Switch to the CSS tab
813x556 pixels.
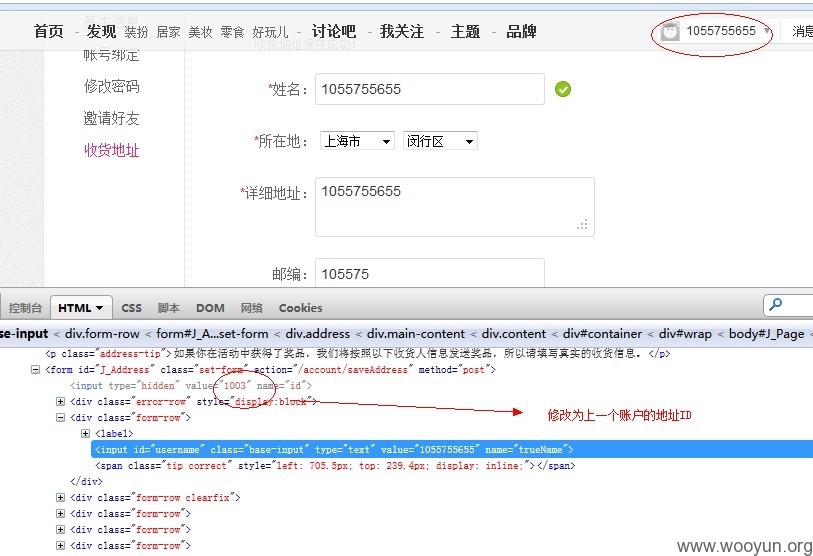[132, 308]
